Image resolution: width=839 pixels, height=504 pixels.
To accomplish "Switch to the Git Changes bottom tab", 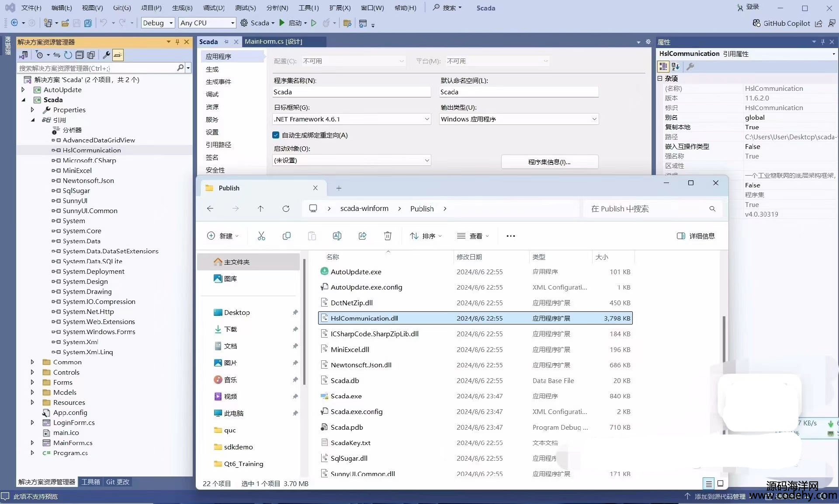I will click(x=118, y=482).
